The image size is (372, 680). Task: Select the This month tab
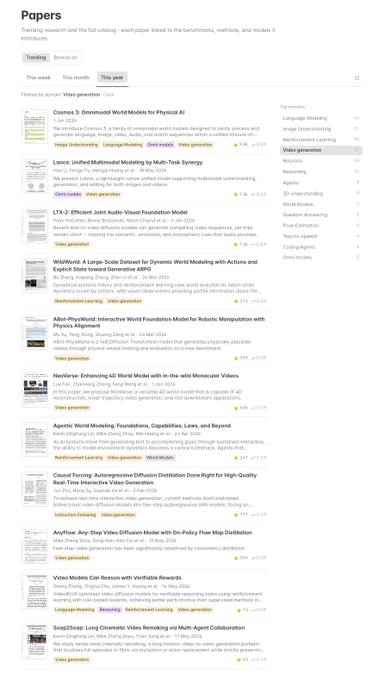pos(75,78)
